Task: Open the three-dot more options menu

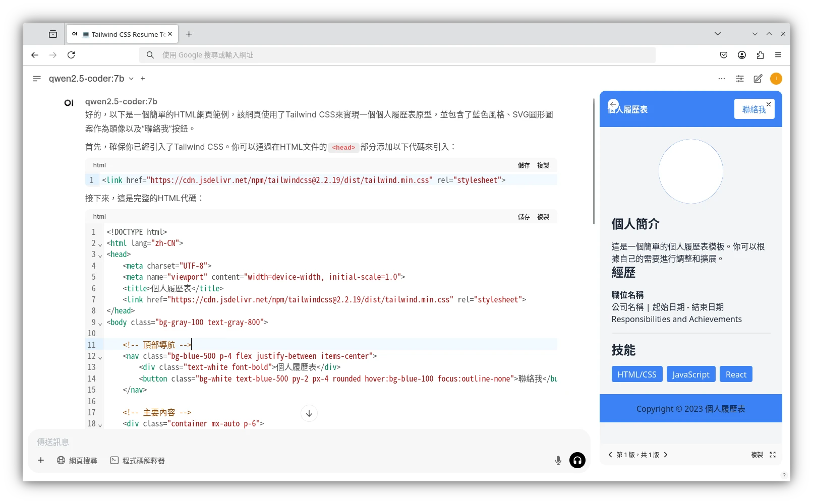Action: pos(721,79)
